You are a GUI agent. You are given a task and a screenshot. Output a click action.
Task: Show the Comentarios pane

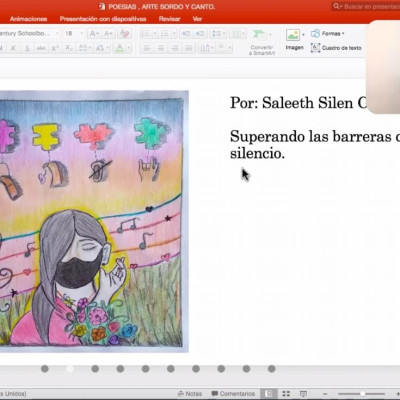coord(233,394)
